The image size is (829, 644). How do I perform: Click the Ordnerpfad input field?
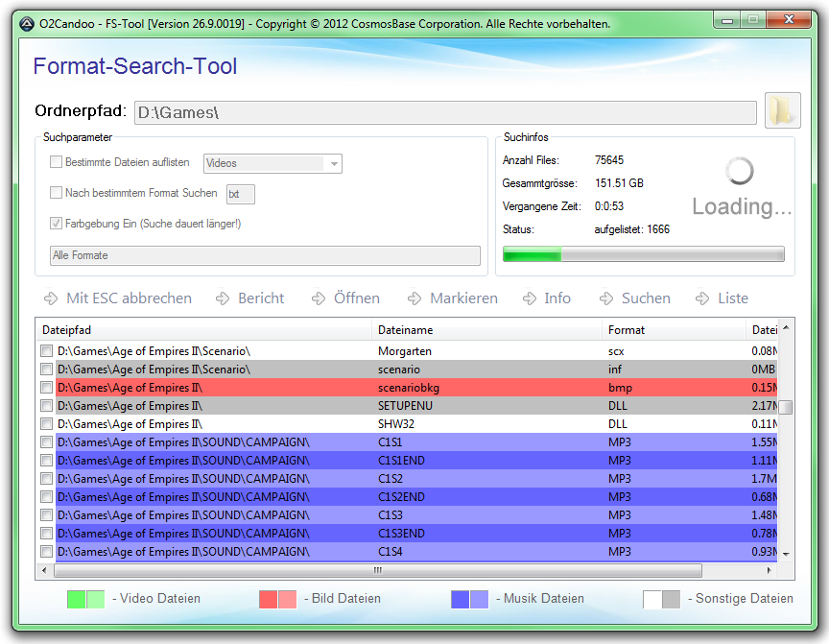pyautogui.click(x=447, y=113)
